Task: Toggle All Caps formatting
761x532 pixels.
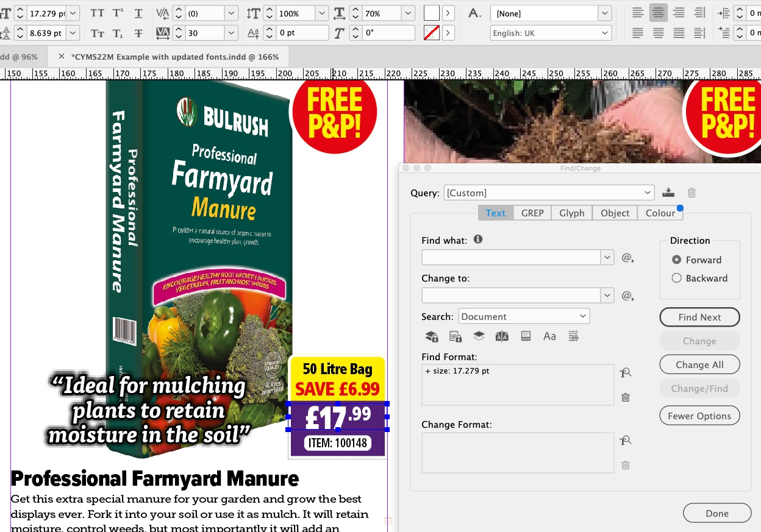Action: pyautogui.click(x=97, y=13)
